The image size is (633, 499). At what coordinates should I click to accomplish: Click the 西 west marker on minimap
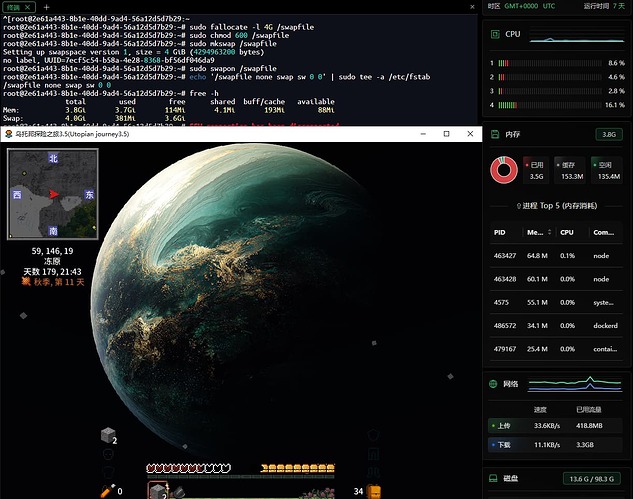point(17,195)
